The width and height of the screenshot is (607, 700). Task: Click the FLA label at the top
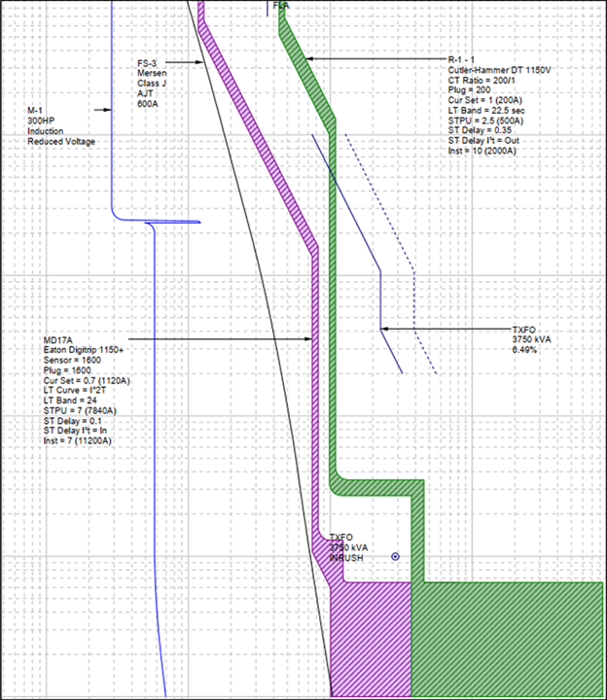pyautogui.click(x=281, y=5)
